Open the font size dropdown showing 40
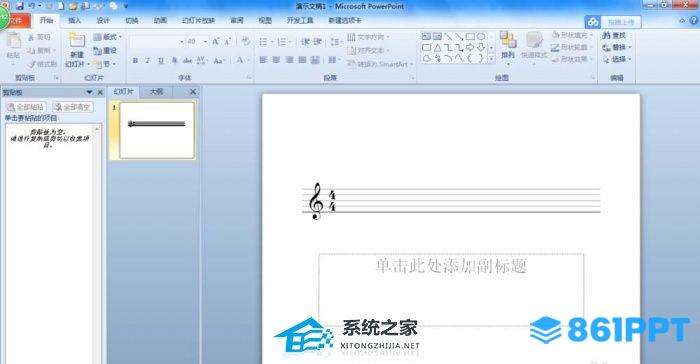 click(x=205, y=42)
